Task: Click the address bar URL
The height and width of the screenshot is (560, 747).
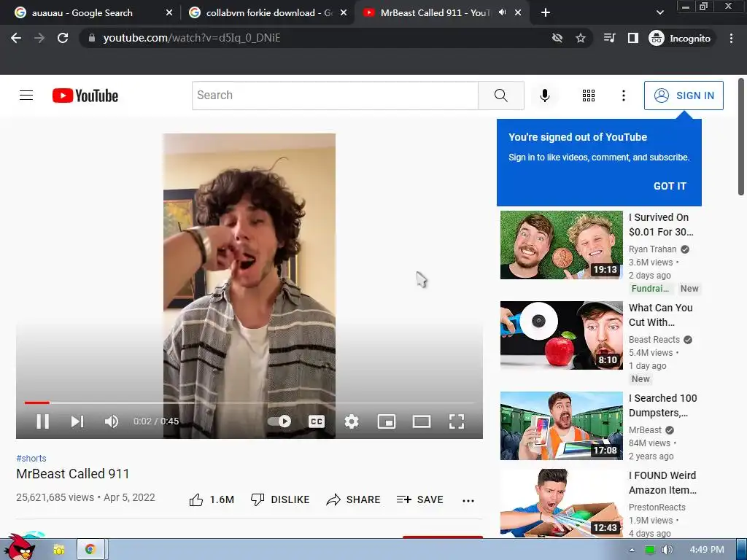Action: coord(192,38)
